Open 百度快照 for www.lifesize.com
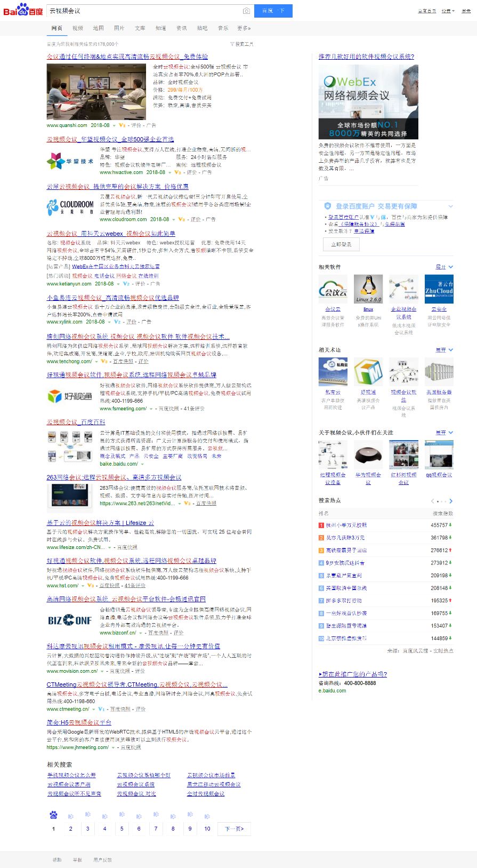477x868 pixels. (127, 547)
